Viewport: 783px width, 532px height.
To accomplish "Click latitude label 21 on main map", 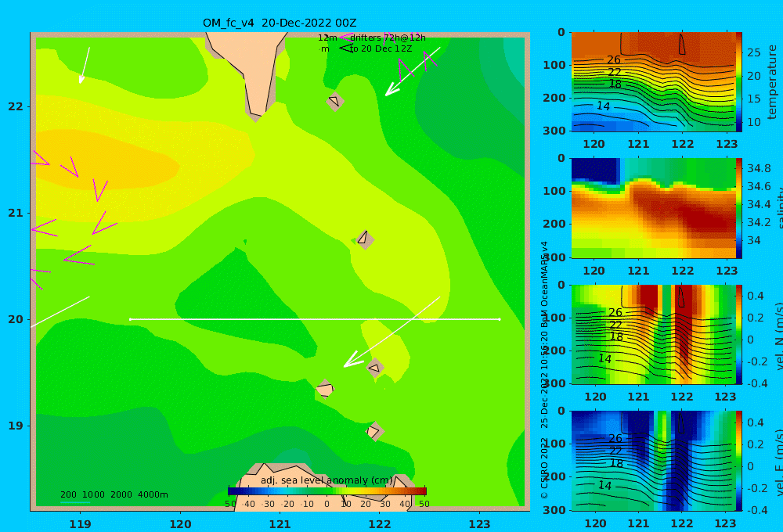I will point(16,213).
